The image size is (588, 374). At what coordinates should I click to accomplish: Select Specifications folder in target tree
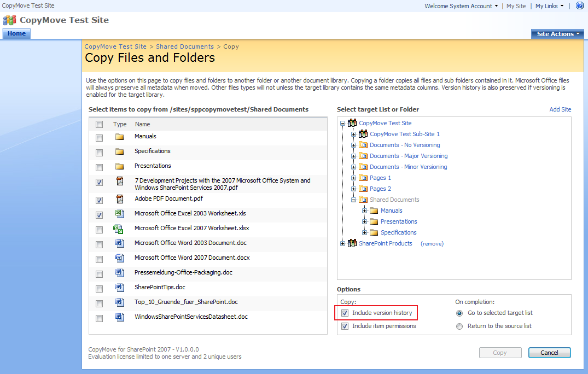399,232
